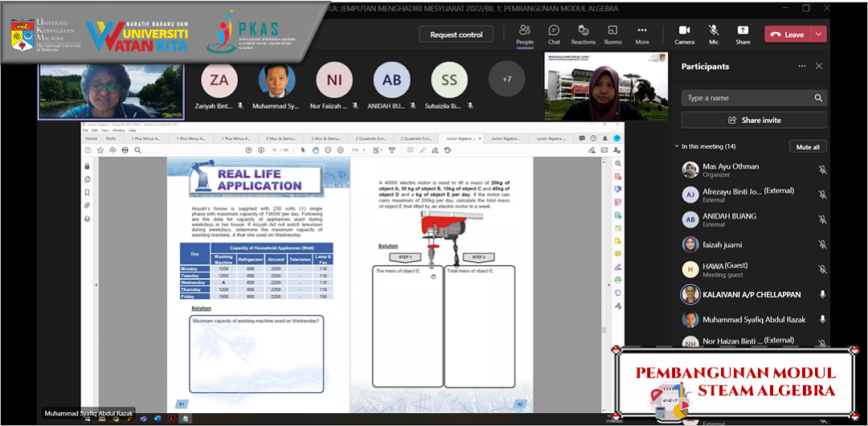Click the print icon in the Acrobat toolbar
This screenshot has height=426, width=868.
[125, 150]
